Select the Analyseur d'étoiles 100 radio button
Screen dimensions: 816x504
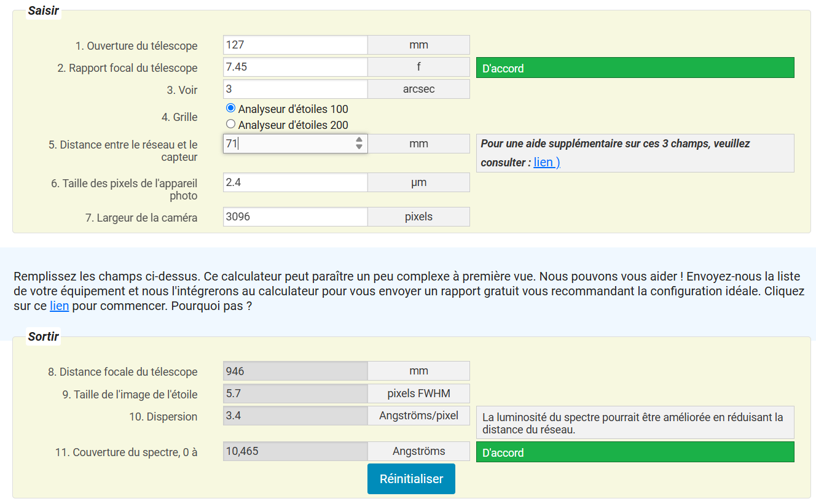(x=231, y=108)
